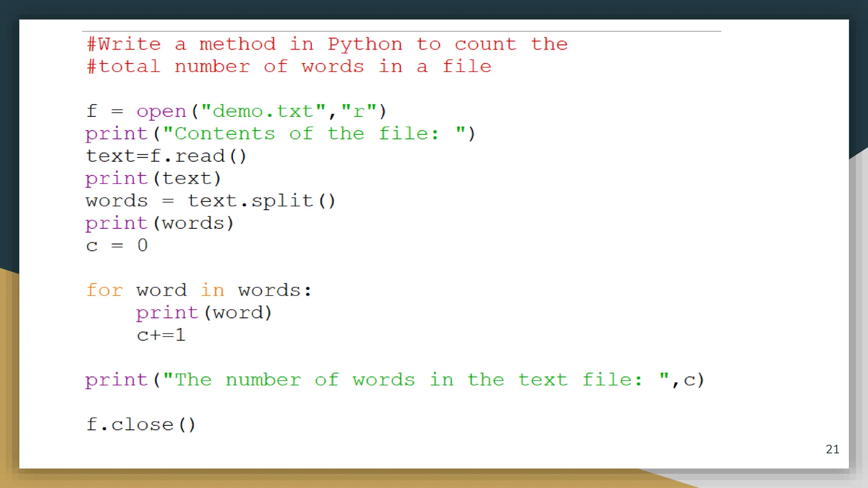
Task: Click the line print(text)
Action: click(153, 179)
